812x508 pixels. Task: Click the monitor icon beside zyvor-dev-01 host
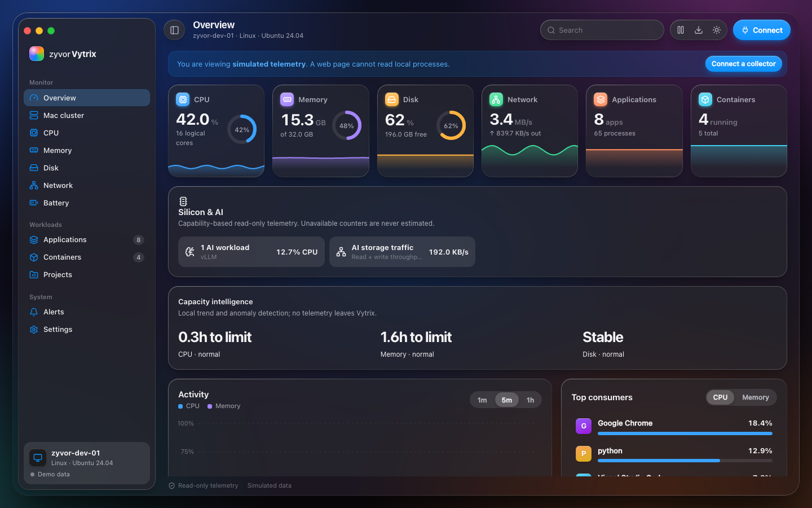(38, 457)
